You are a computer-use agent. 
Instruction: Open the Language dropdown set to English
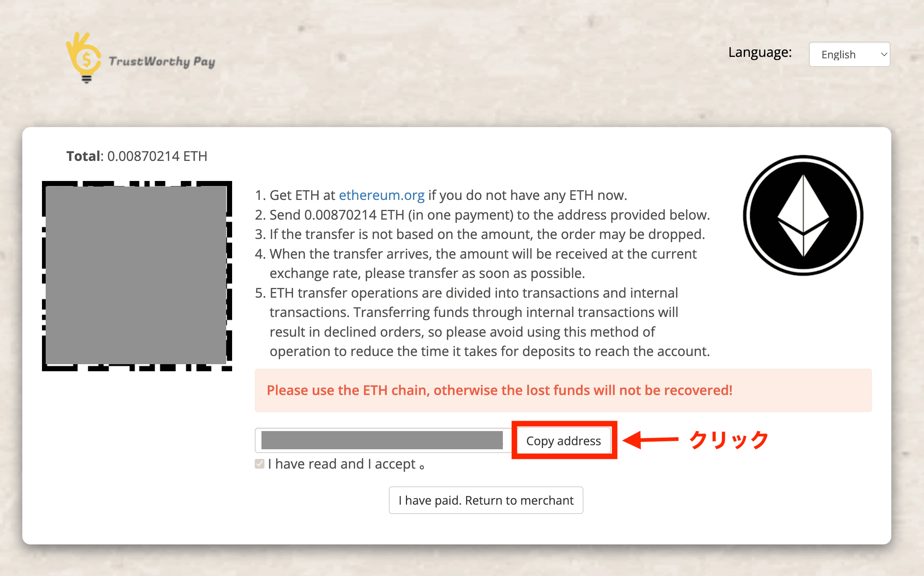[x=849, y=55]
